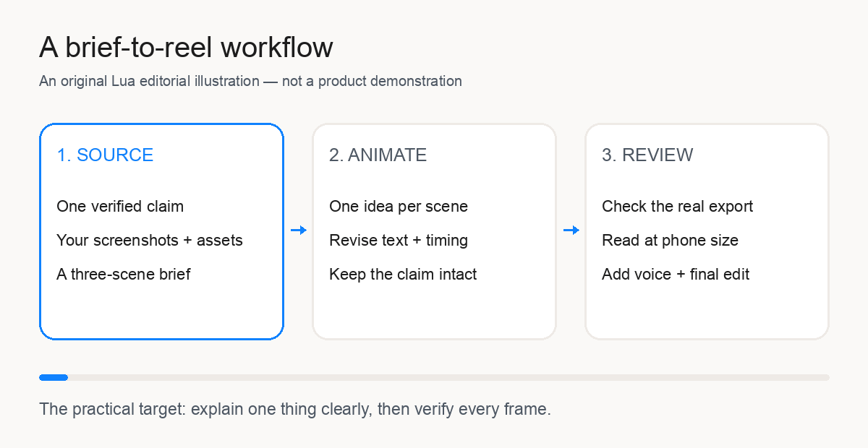The width and height of the screenshot is (868, 448).
Task: Click the blue filled progress bar segment
Action: pos(54,377)
